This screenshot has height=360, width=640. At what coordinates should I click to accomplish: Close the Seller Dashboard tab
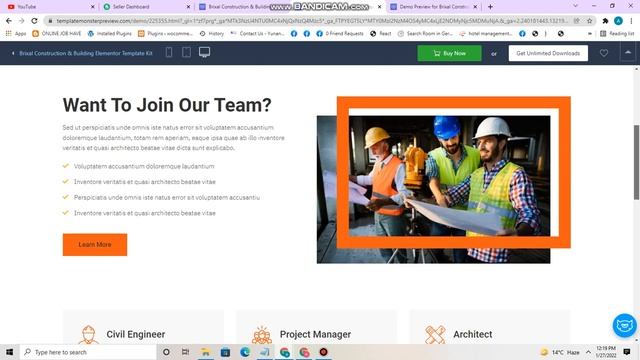click(x=189, y=7)
